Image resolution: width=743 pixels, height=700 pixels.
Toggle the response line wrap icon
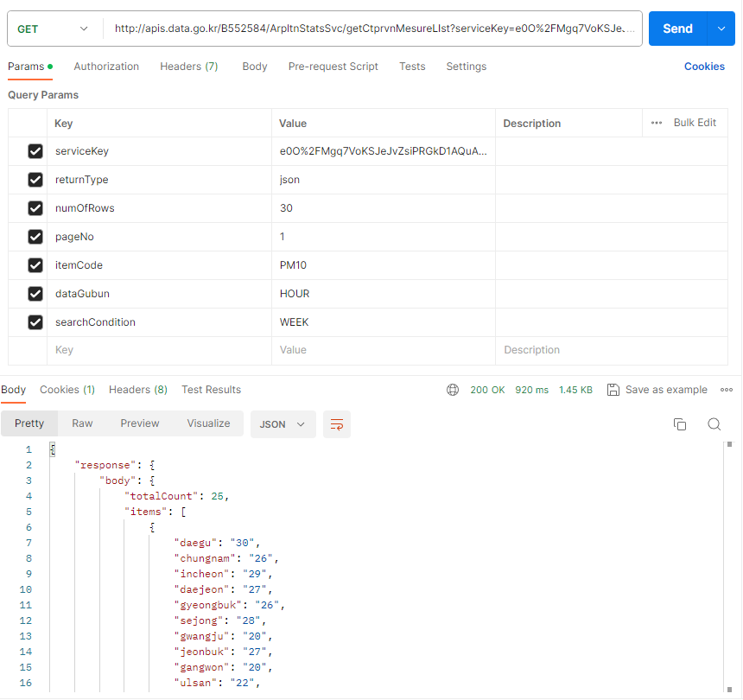click(337, 424)
